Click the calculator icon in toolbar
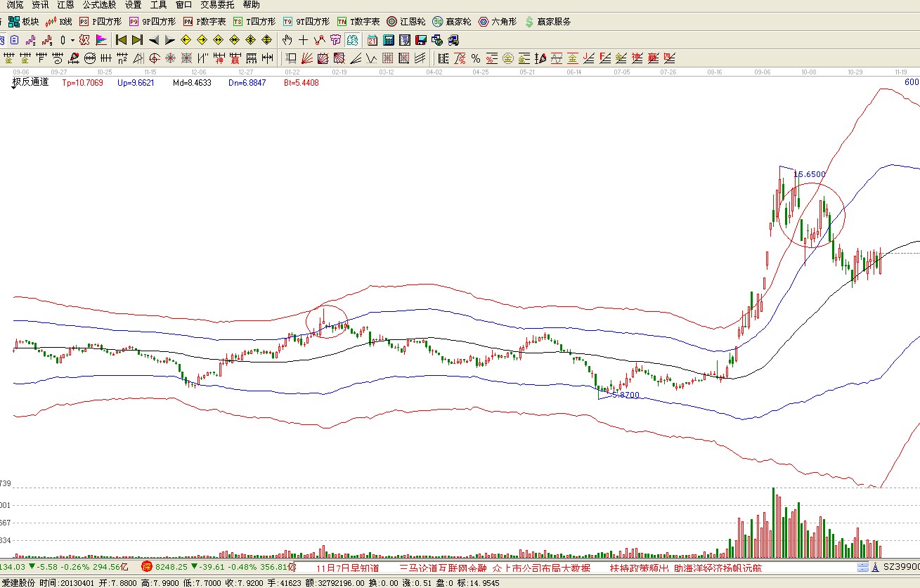Screen dimensions: 920x588 click(388, 40)
